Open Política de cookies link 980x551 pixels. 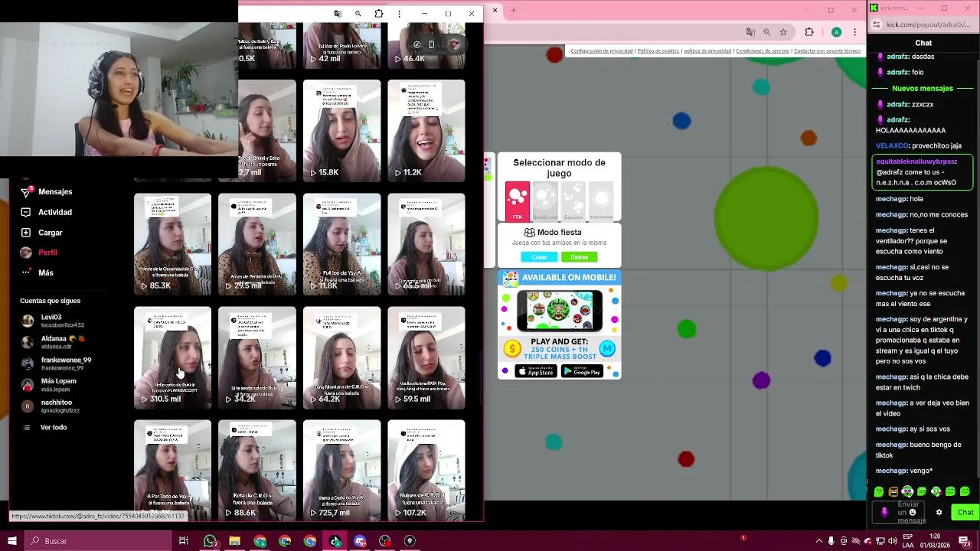(x=658, y=51)
